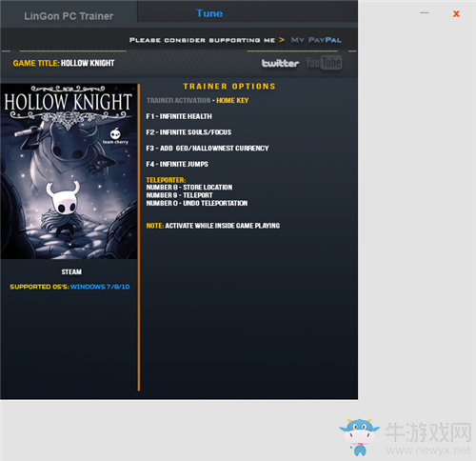Click Number 8 Store Location entry

(189, 188)
